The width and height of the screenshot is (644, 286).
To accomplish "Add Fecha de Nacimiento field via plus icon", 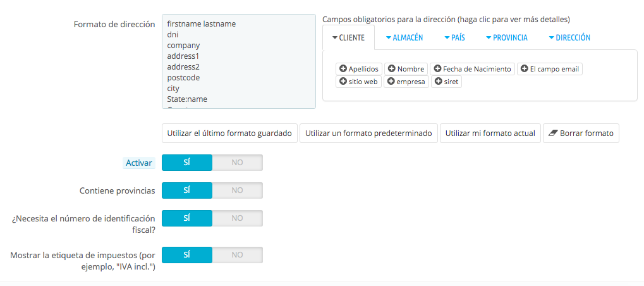I will (x=437, y=69).
